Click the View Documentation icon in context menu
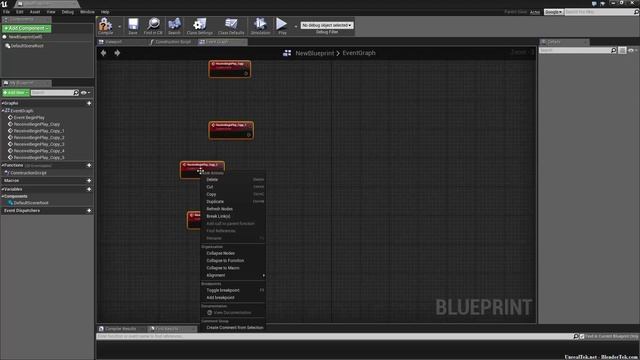 pyautogui.click(x=209, y=313)
